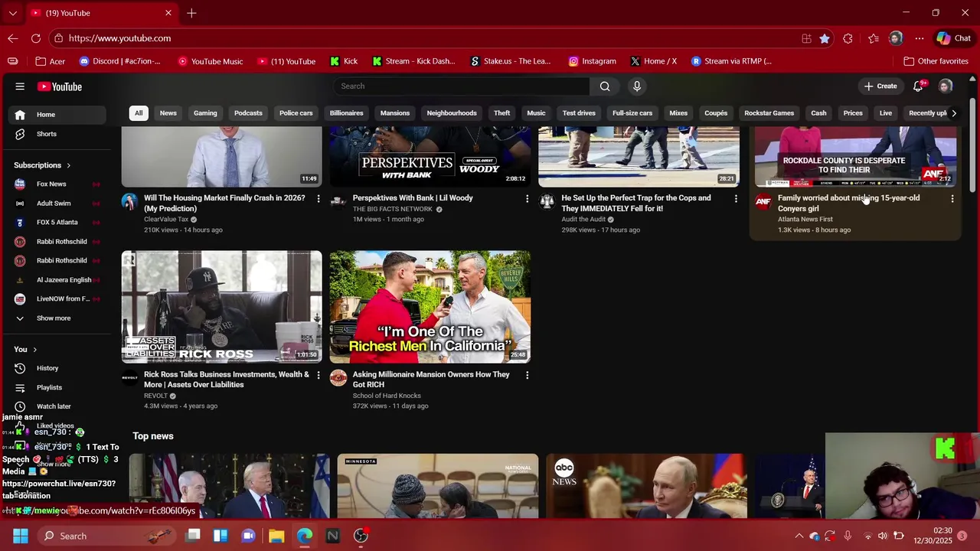Open the YouTube Music bookmark
This screenshot has width=980, height=551.
click(210, 61)
